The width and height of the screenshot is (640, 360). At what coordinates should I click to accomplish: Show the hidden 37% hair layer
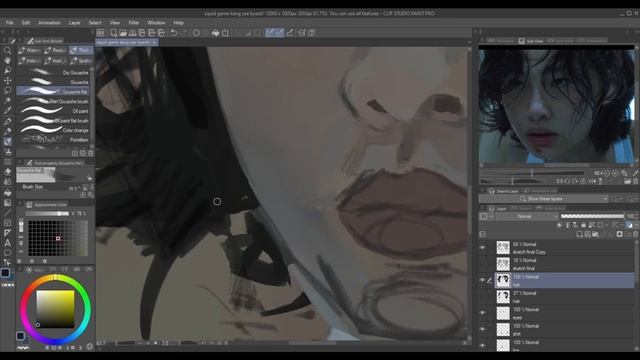[x=482, y=297]
